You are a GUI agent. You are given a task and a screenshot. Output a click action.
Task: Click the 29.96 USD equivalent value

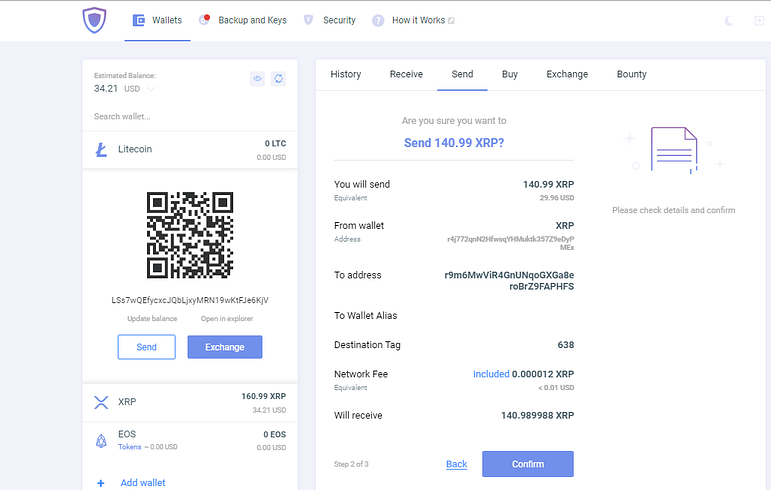557,198
